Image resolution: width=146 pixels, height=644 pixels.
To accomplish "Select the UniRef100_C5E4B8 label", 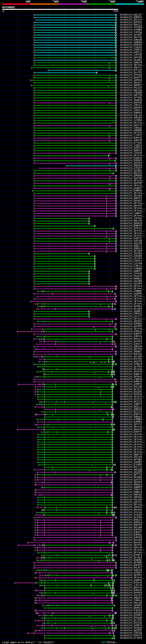I will click(131, 93).
